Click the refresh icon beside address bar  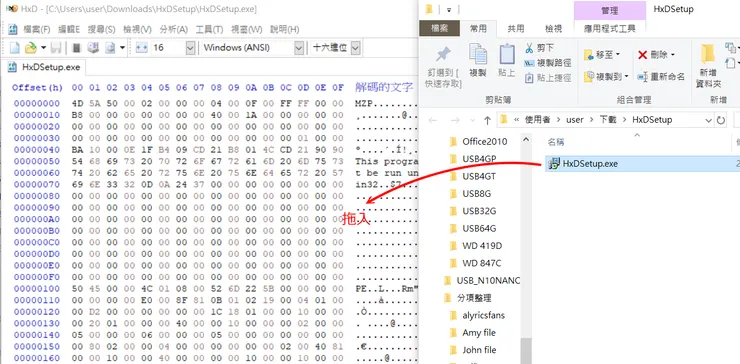721,120
